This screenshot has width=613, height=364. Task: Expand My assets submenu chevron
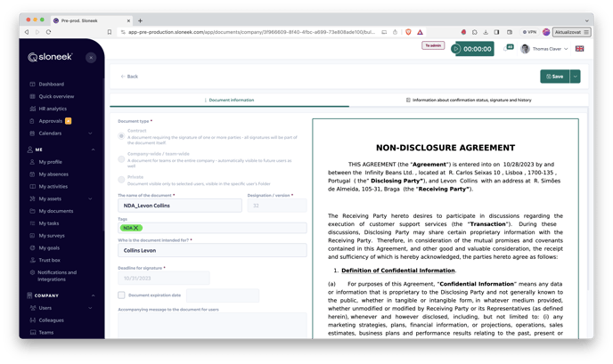(x=90, y=198)
